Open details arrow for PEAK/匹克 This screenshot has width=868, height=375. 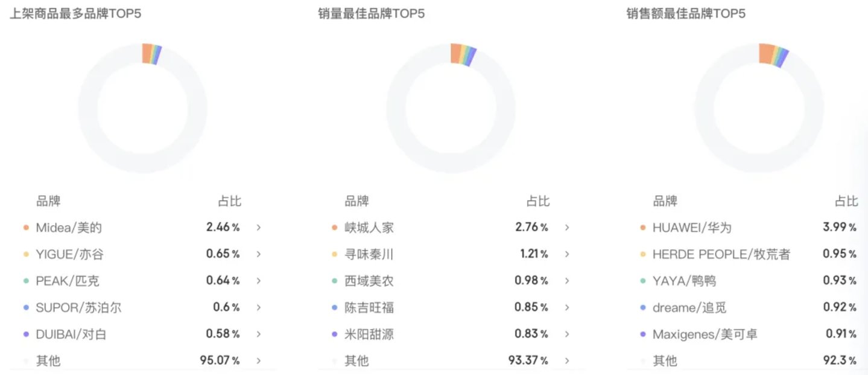pos(259,281)
